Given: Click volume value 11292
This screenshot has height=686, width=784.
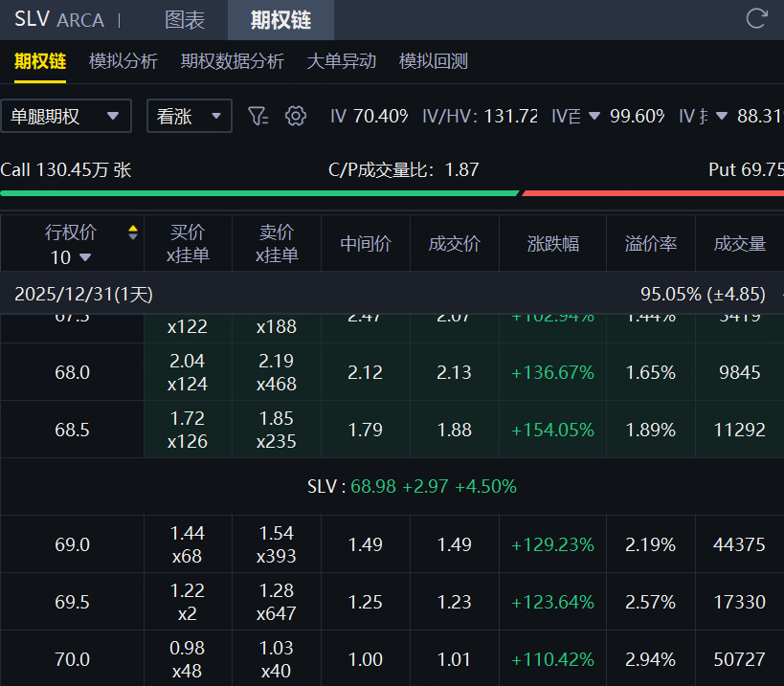Looking at the screenshot, I should pyautogui.click(x=740, y=430).
